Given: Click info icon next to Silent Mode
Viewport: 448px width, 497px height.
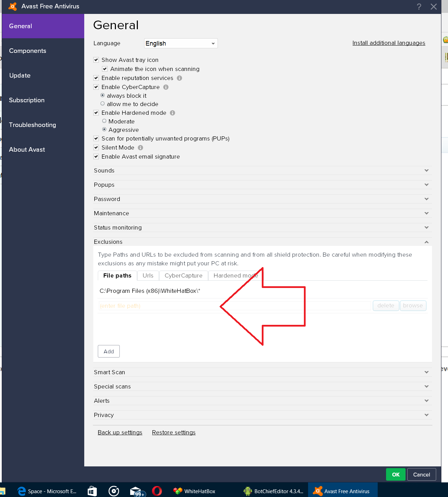Looking at the screenshot, I should point(140,148).
